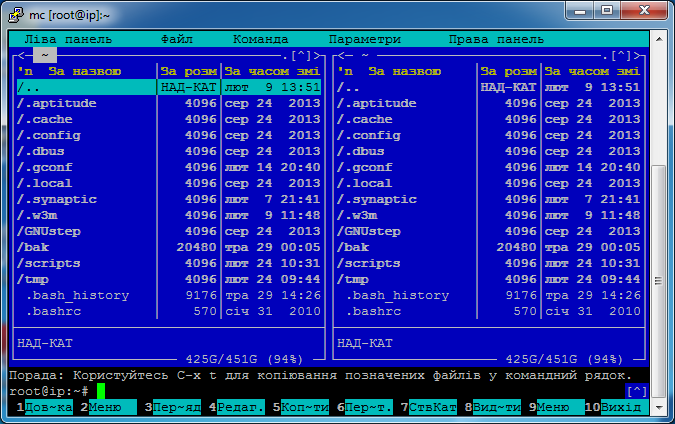Click the terminal scrollbar down arrow
This screenshot has height=424, width=675.
click(659, 407)
